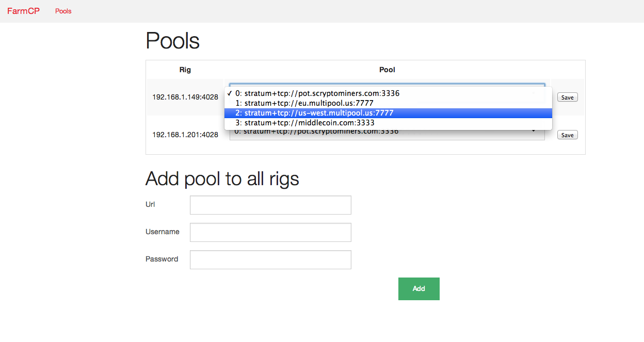
Task: Click the 'Add pool to all rigs' heading
Action: [x=222, y=178]
